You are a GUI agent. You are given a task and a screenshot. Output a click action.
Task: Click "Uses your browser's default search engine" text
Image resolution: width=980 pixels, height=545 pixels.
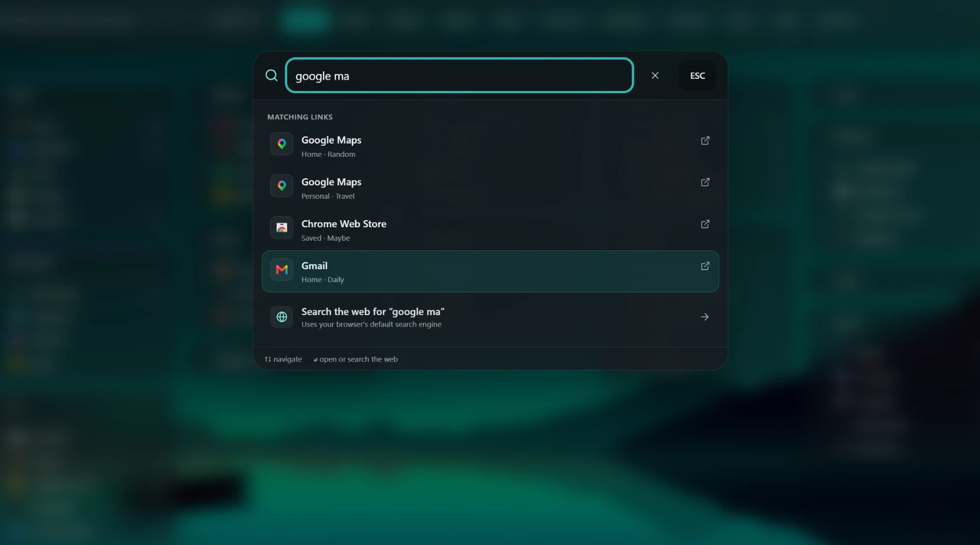click(x=371, y=325)
